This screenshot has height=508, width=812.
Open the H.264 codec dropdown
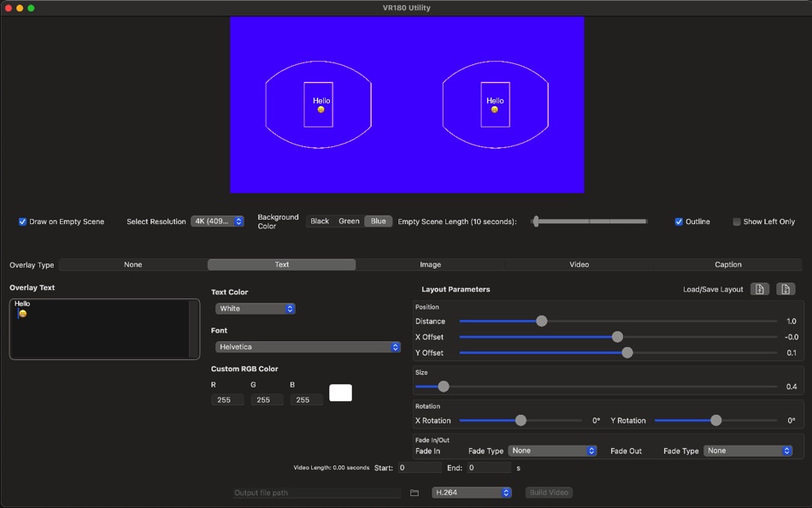[472, 493]
